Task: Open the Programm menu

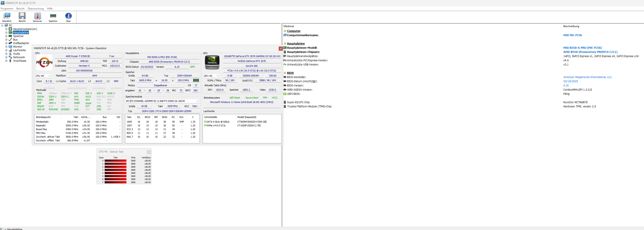Action: click(7, 9)
